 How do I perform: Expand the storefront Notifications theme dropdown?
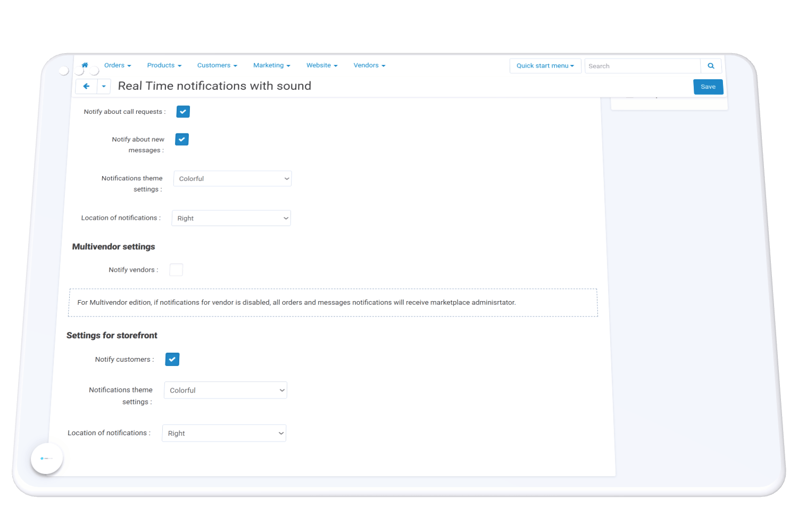(x=226, y=390)
